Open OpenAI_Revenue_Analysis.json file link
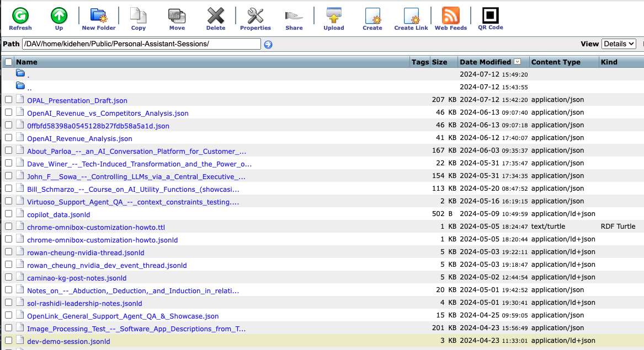This screenshot has width=644, height=350. [x=79, y=138]
